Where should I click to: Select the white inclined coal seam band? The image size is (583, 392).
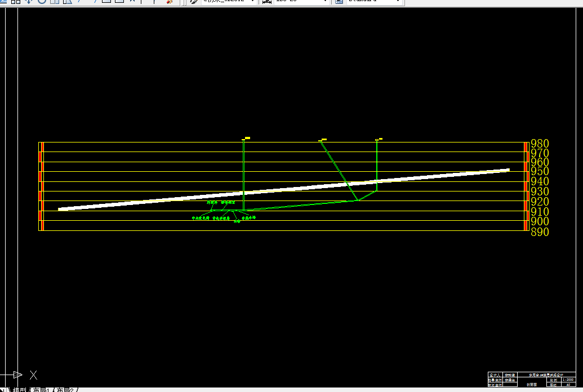[x=284, y=190]
